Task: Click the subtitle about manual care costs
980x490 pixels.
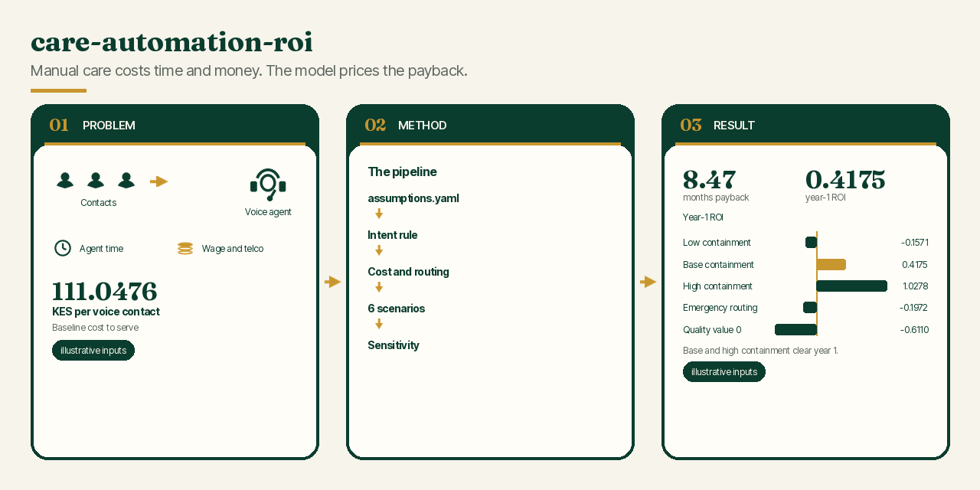Action: click(x=249, y=70)
